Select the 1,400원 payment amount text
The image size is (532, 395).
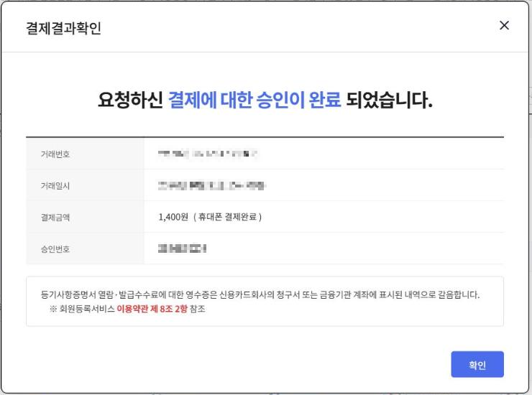(173, 217)
